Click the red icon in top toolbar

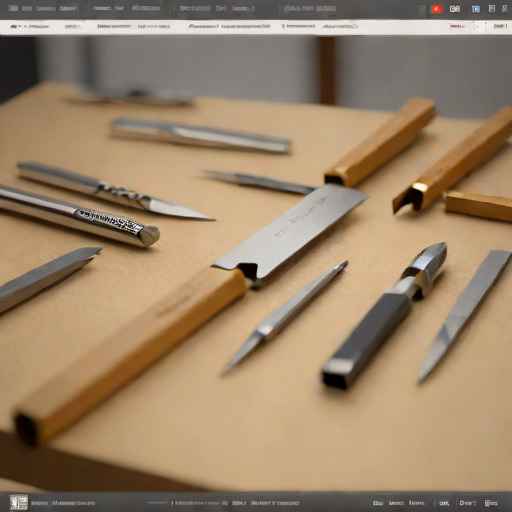437,9
